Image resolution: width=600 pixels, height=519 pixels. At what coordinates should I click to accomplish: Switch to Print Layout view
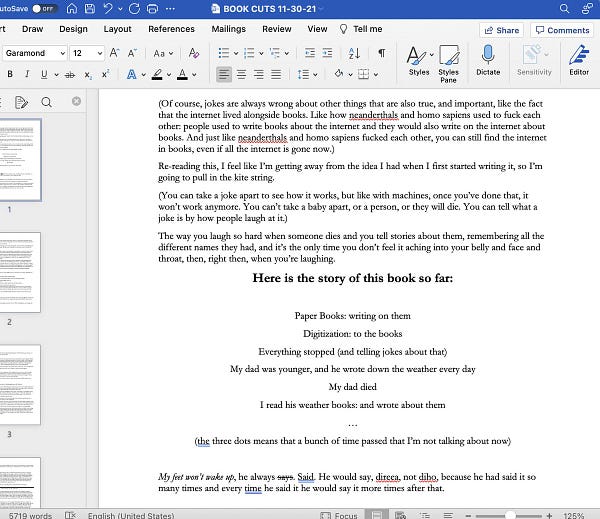(x=377, y=515)
